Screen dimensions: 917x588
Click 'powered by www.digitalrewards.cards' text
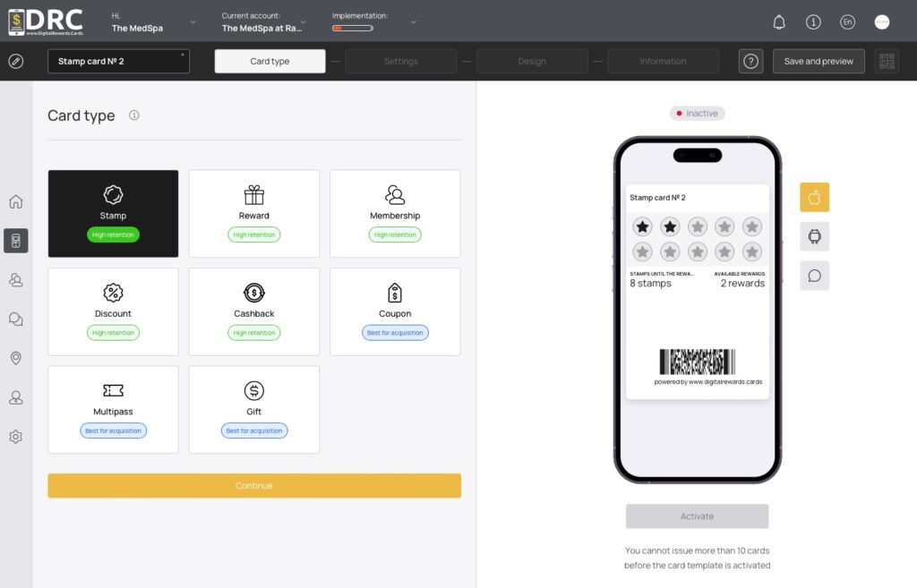click(708, 381)
